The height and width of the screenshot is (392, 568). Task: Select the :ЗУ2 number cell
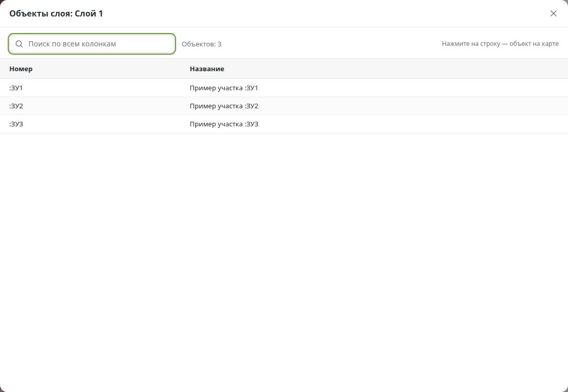coord(16,106)
